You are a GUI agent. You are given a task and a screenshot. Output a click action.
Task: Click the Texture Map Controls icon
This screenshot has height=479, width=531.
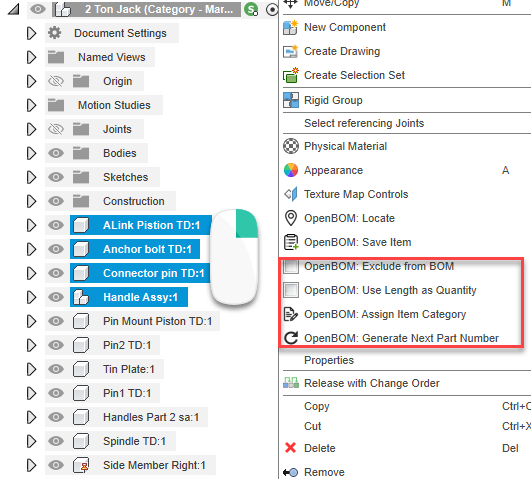(291, 194)
